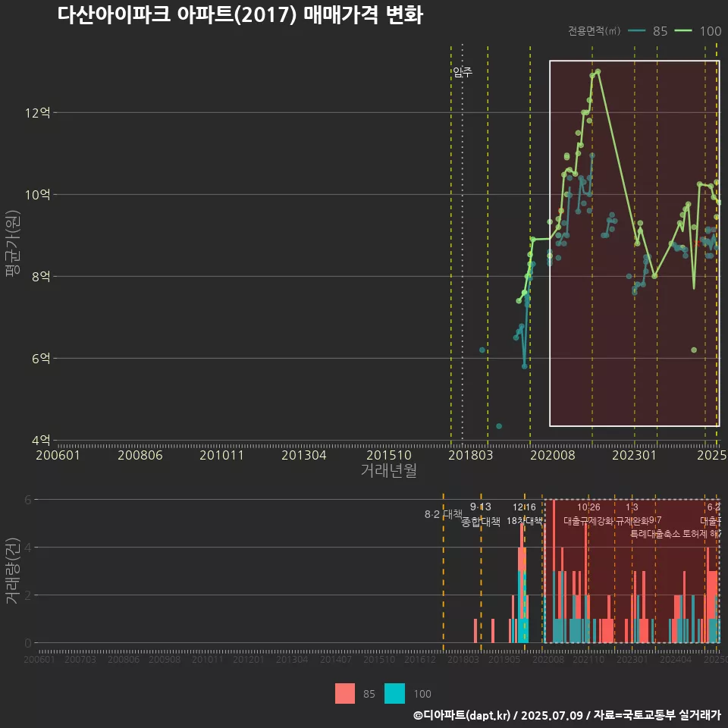Viewport: 728px width, 728px height.
Task: Click the cyan 100 bar legend swatch
Action: (394, 694)
